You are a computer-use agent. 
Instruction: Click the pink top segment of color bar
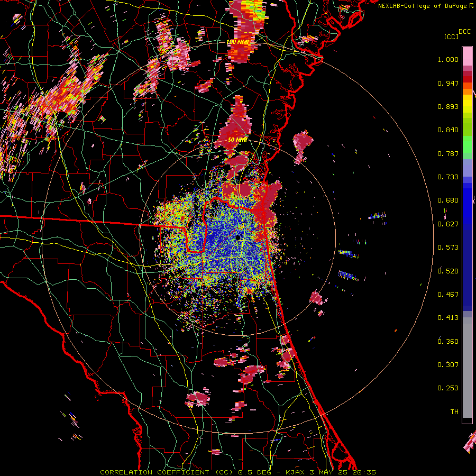pos(467,56)
